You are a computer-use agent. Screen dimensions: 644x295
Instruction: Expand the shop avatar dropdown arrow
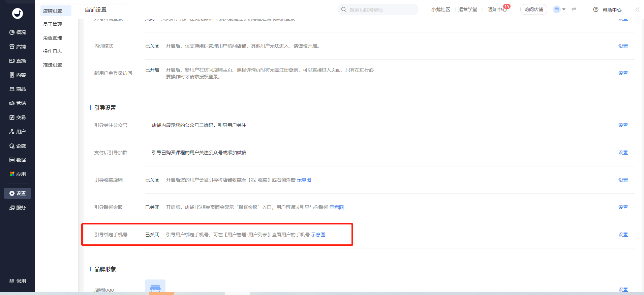pos(564,9)
